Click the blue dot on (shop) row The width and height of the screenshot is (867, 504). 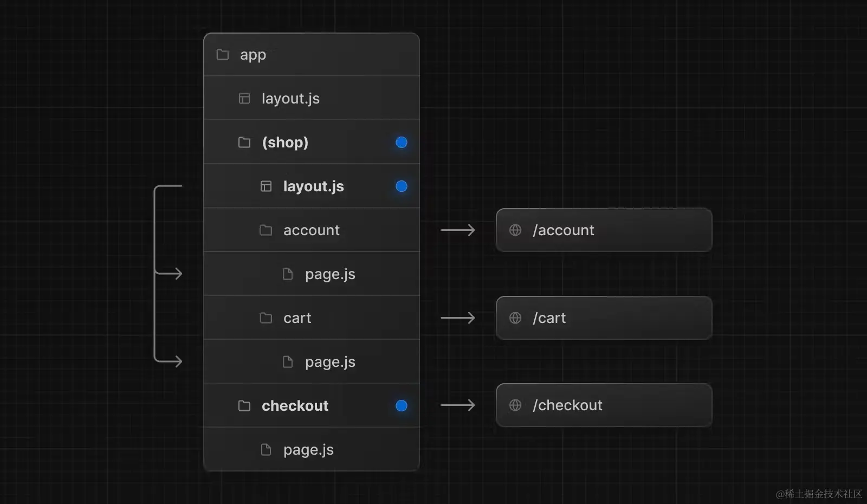pos(402,142)
